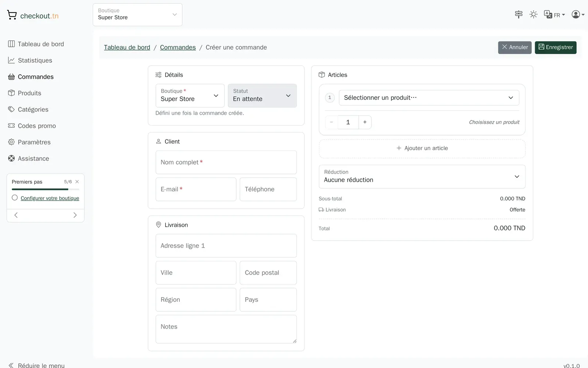This screenshot has width=588, height=368.
Task: Open the FR language selector
Action: (x=554, y=15)
